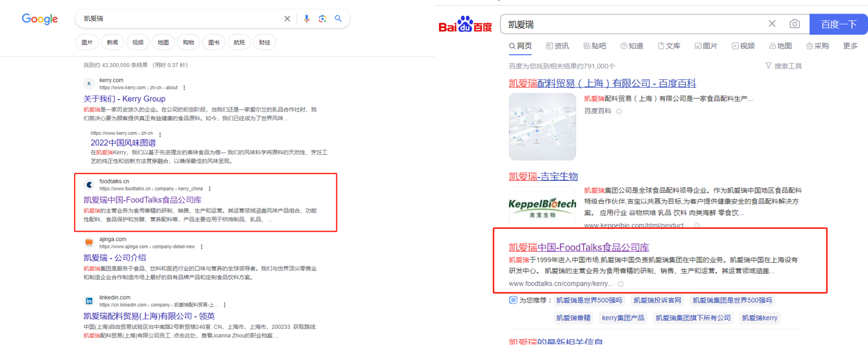
Task: Click the Baidu map thumbnail image
Action: (x=542, y=127)
